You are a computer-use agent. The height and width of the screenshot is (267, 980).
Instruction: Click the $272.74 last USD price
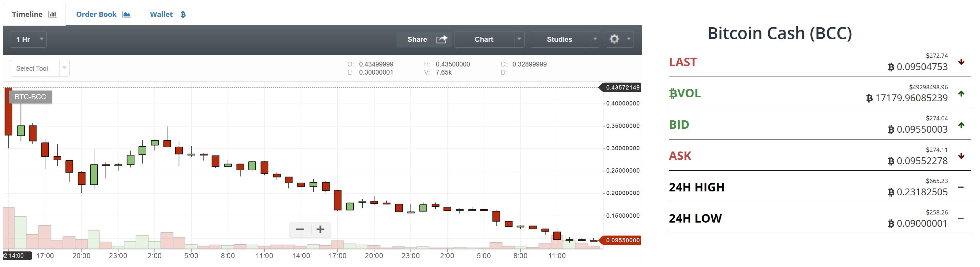937,55
